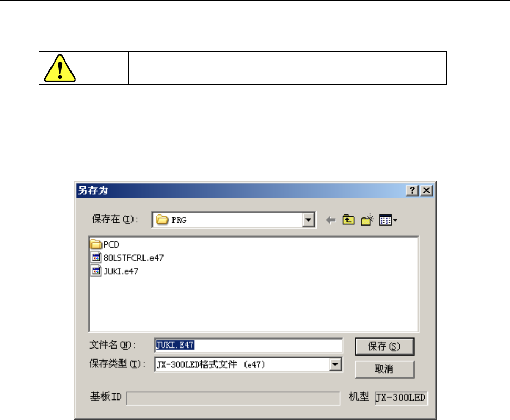This screenshot has width=510, height=420.
Task: Click the 保存(S) button
Action: click(384, 346)
